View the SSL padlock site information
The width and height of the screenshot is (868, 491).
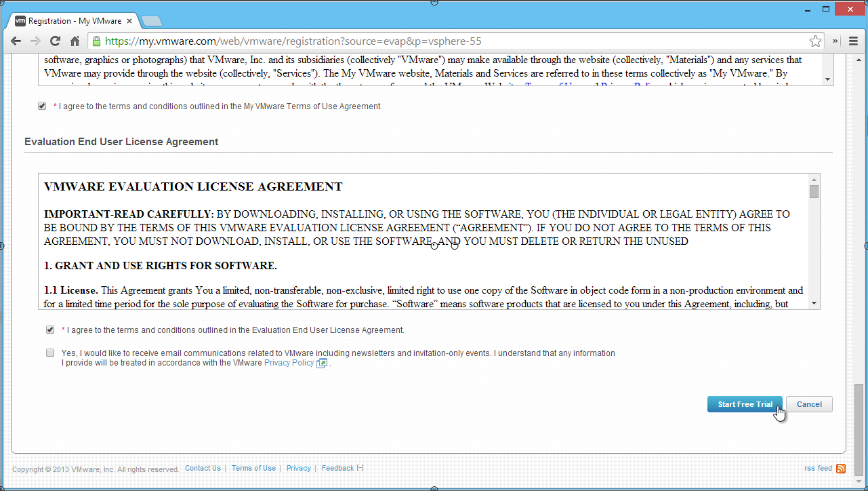96,41
